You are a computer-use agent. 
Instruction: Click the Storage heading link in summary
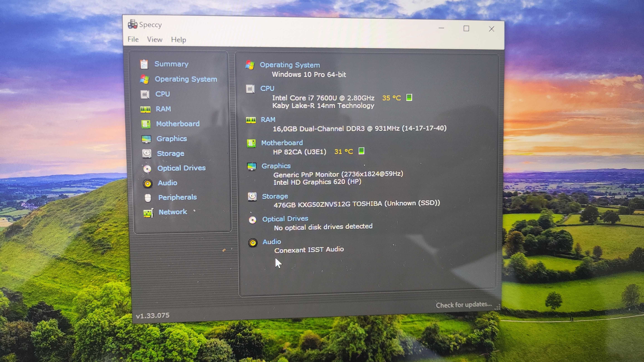[x=275, y=196]
